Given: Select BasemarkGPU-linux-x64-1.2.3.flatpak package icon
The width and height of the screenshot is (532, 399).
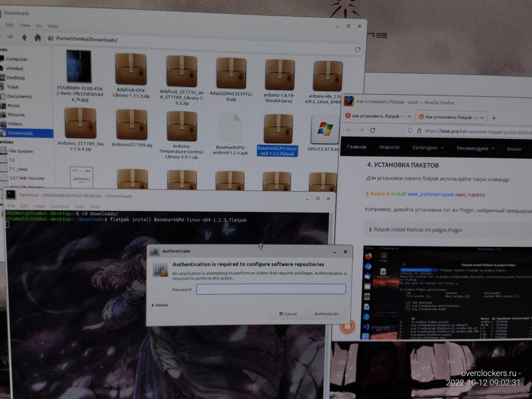Looking at the screenshot, I should (278, 129).
